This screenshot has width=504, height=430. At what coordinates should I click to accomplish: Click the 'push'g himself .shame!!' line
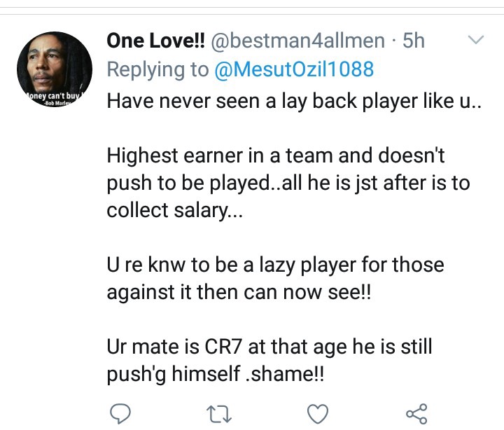pyautogui.click(x=216, y=375)
